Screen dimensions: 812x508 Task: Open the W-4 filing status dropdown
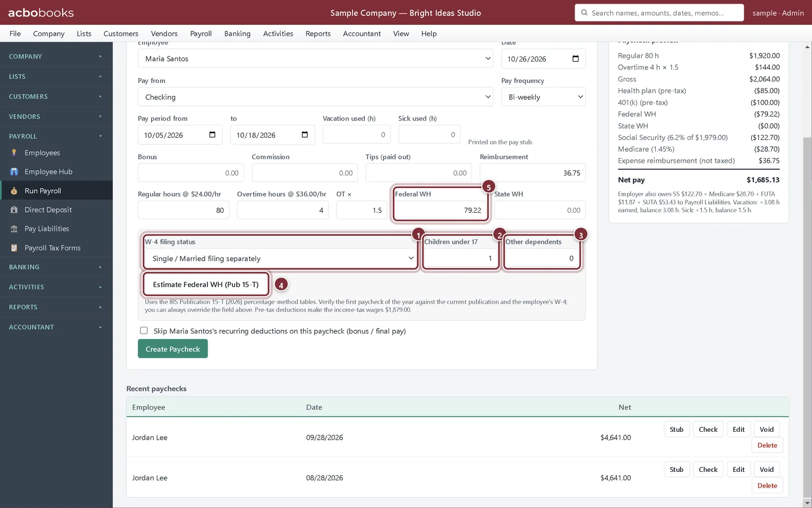coord(280,259)
